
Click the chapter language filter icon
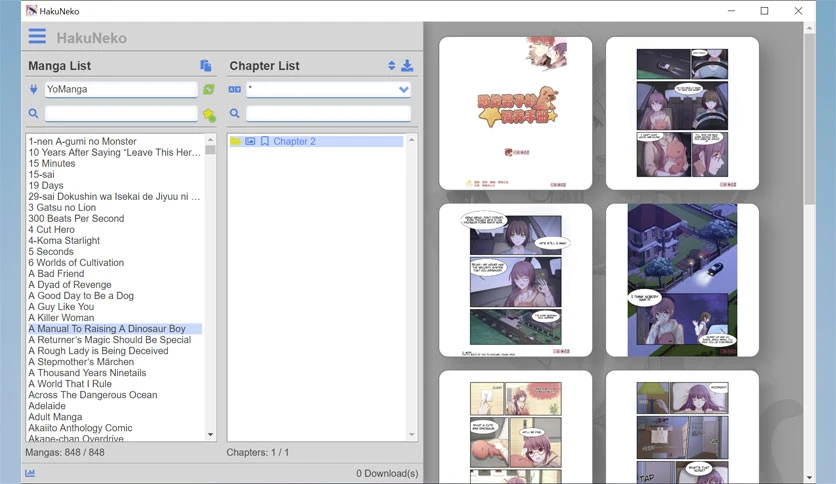coord(235,89)
